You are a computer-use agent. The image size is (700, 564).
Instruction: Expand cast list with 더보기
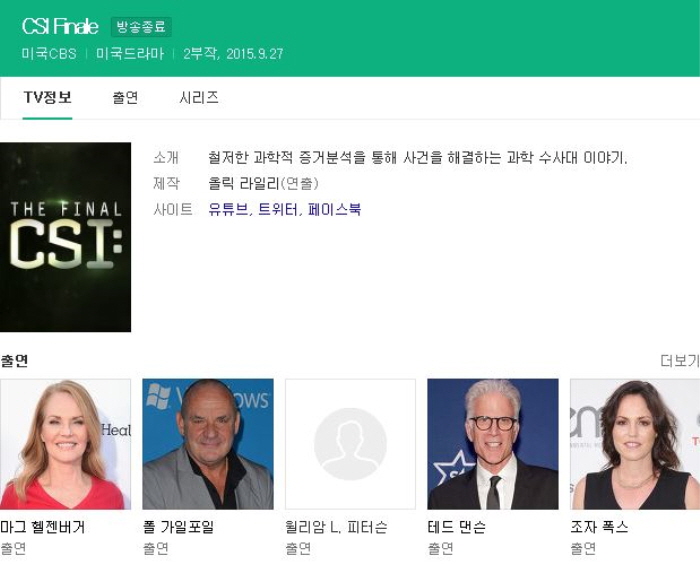[x=679, y=361]
